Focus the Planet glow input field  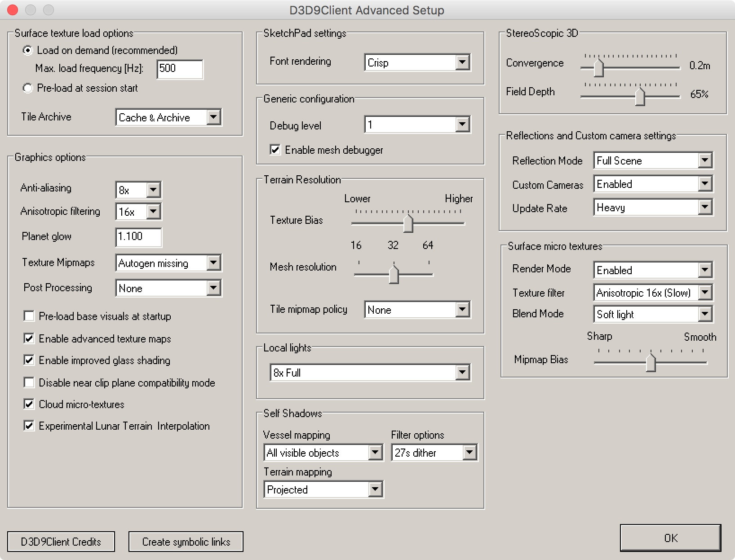point(139,237)
